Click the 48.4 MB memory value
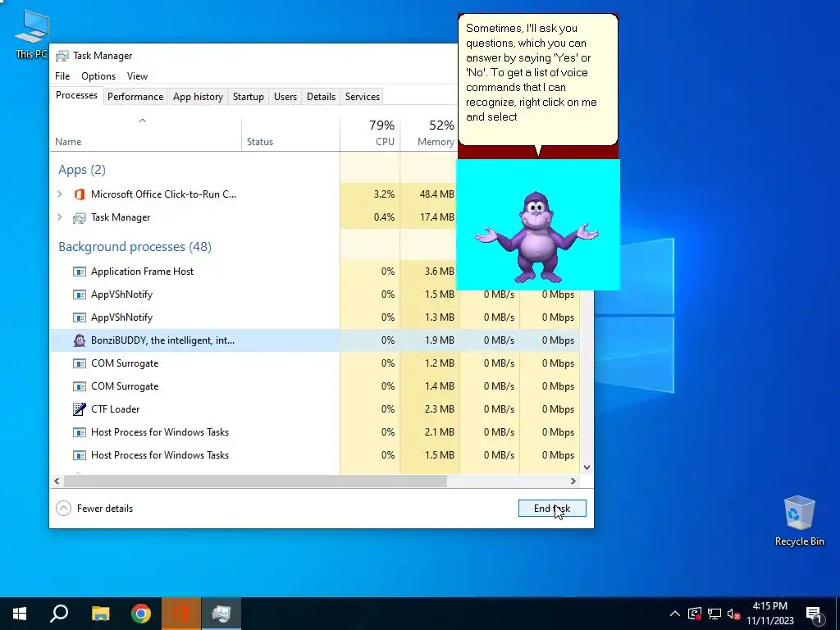The width and height of the screenshot is (840, 630). pyautogui.click(x=436, y=194)
